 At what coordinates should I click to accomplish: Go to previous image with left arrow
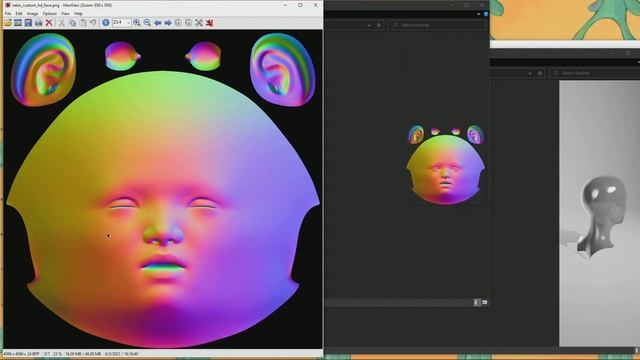tap(158, 23)
